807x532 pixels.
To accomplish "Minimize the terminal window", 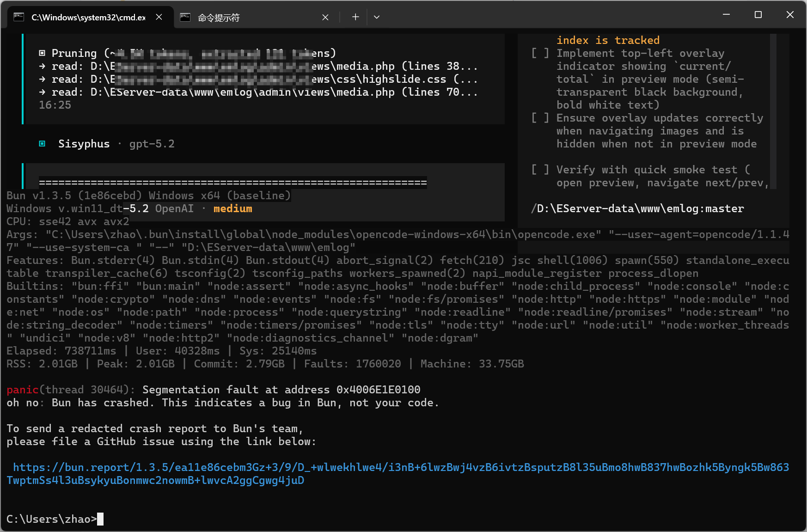I will pos(726,15).
